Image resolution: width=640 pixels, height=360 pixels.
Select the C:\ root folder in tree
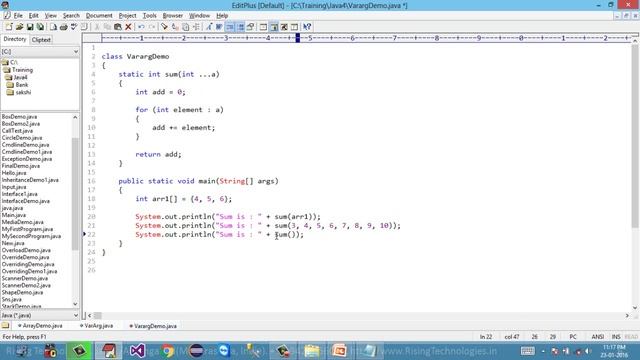click(10, 62)
